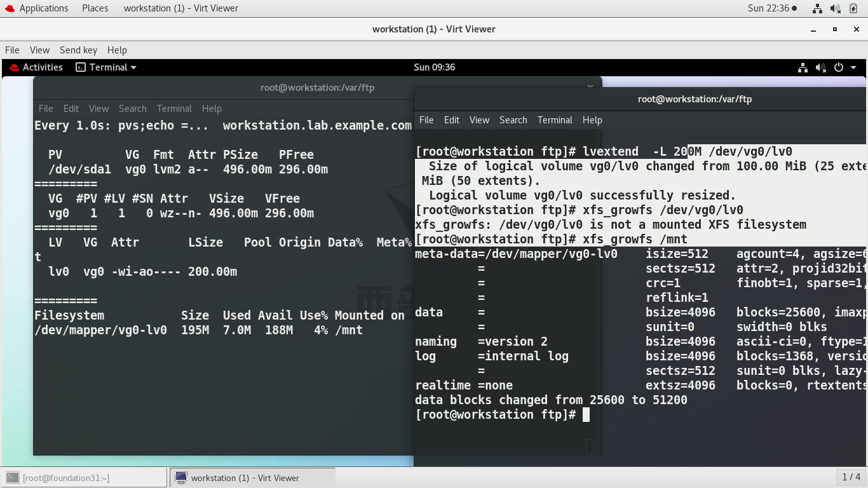Screen dimensions: 868x488
Task: Click terminal icon in host taskbar
Action: tap(13, 478)
